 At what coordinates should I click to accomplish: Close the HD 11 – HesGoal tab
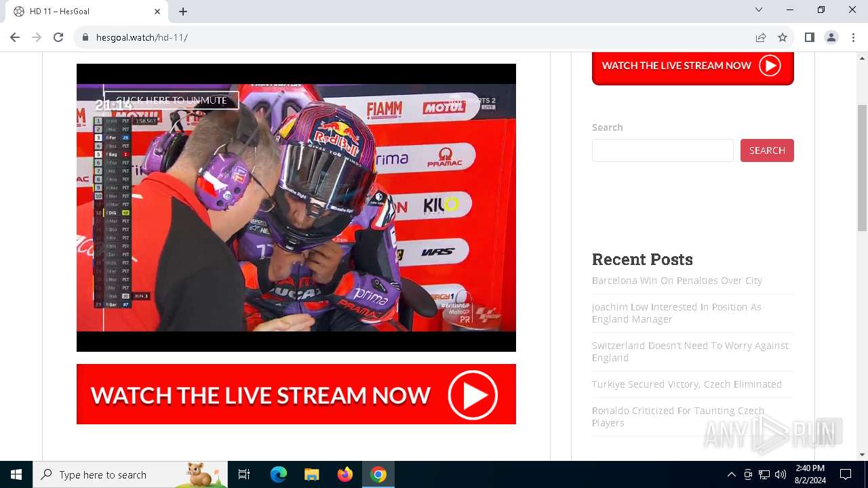tap(157, 12)
